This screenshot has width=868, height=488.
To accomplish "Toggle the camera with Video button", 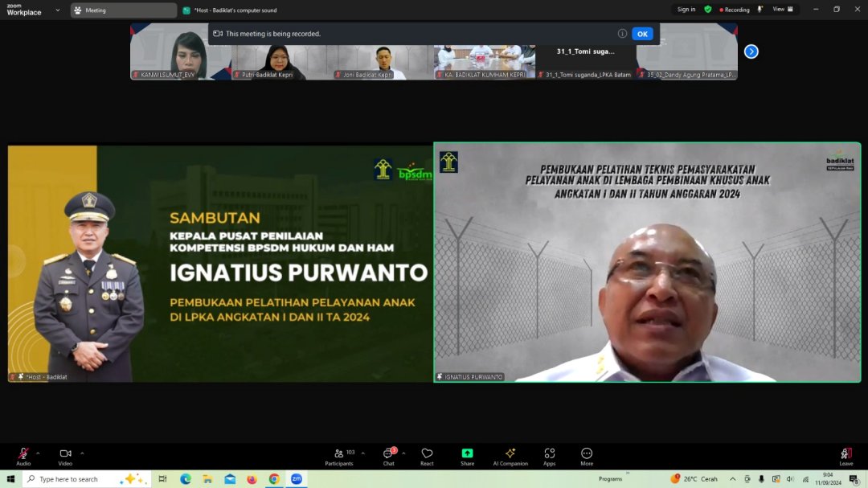I will click(65, 456).
